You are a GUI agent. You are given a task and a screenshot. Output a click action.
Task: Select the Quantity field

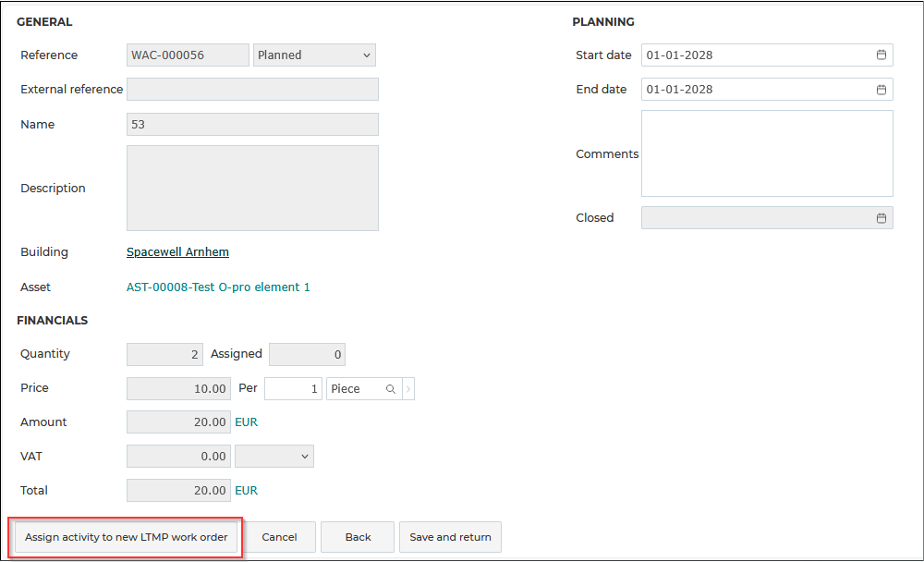[x=165, y=354]
